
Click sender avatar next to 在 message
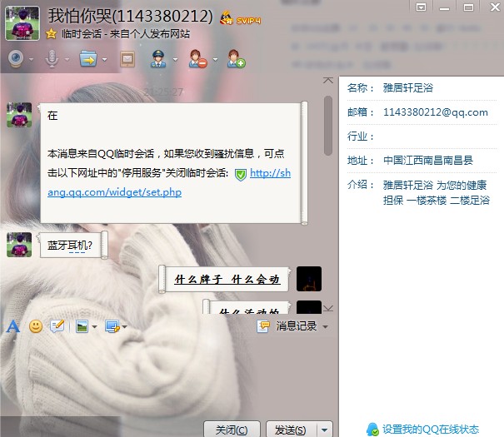tap(19, 115)
